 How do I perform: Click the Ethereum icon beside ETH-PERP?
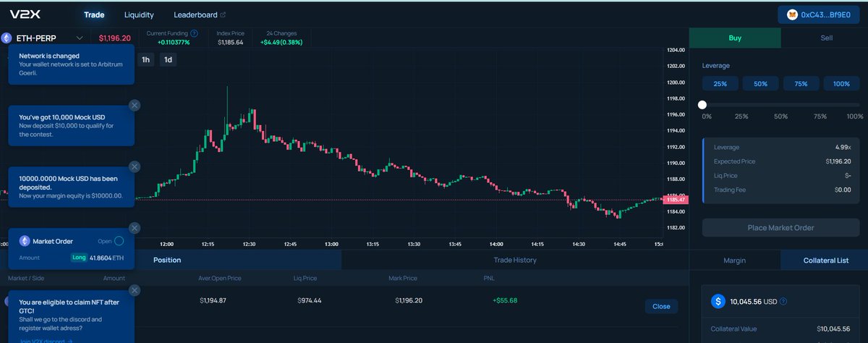pos(8,38)
